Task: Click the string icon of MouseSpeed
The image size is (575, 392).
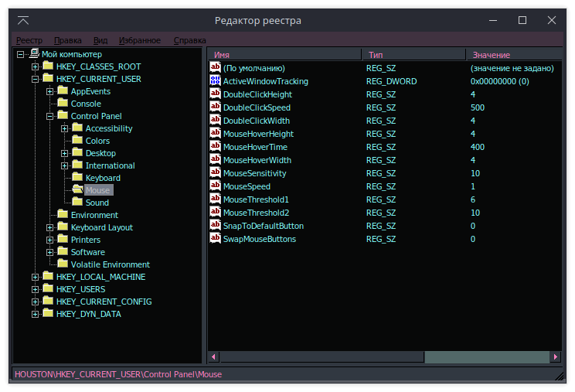Action: coord(216,186)
